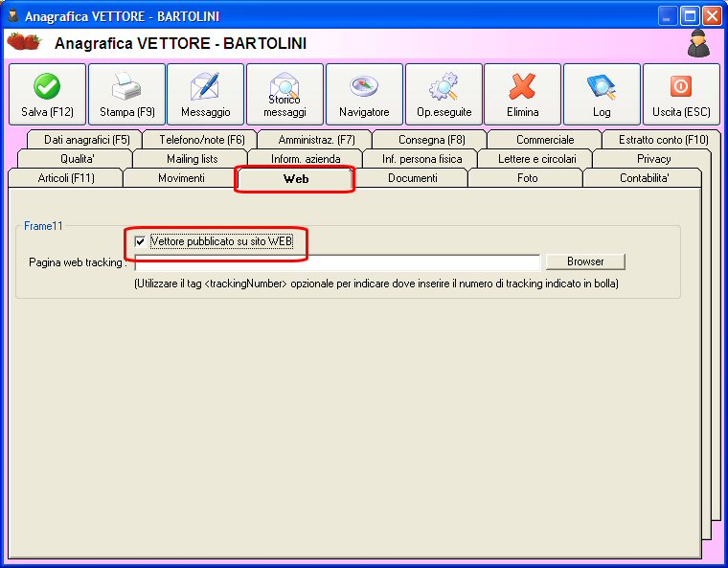Open Inf. persona fisica tab
The width and height of the screenshot is (728, 568).
click(422, 159)
